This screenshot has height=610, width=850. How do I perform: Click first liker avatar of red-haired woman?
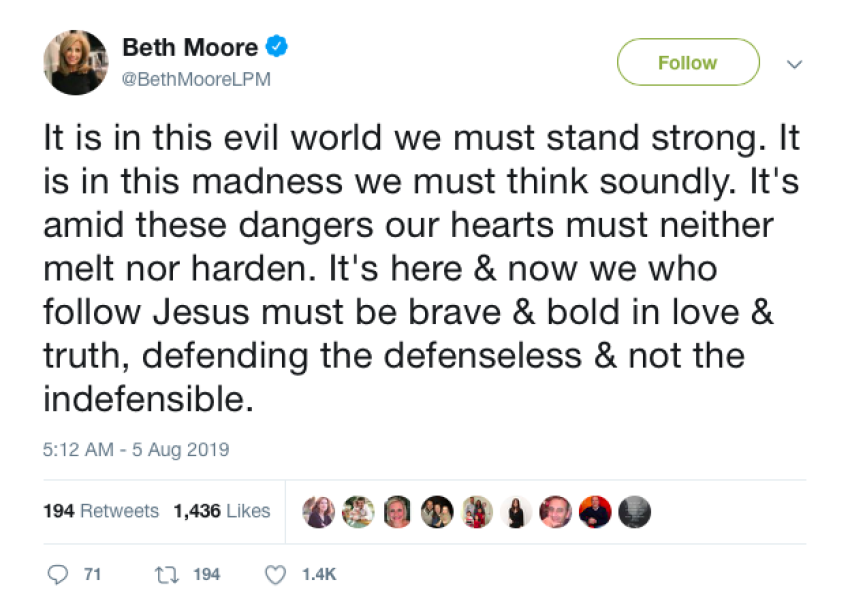320,511
